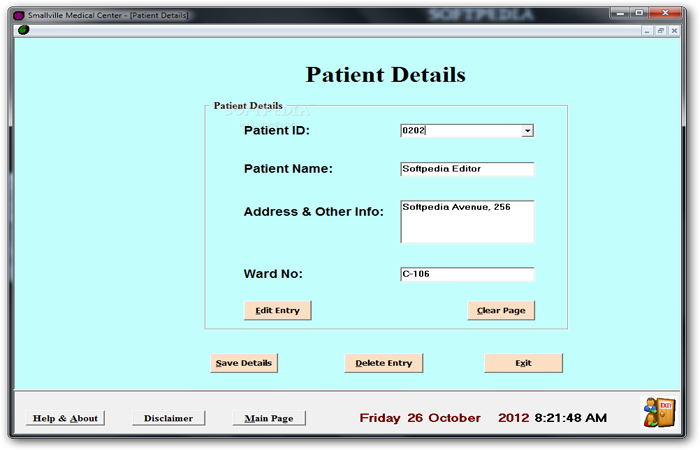Click the Exit button below the form
700x450 pixels.
[x=523, y=363]
